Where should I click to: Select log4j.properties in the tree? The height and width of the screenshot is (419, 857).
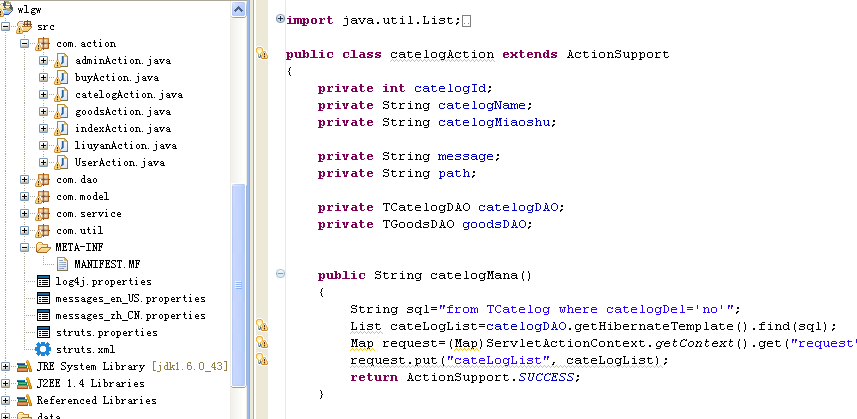(x=104, y=281)
